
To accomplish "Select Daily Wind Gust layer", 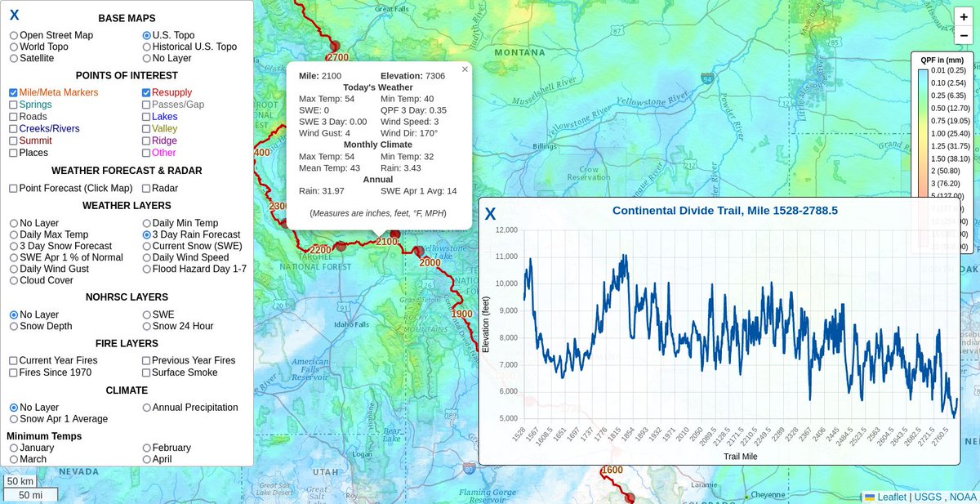I will [14, 269].
